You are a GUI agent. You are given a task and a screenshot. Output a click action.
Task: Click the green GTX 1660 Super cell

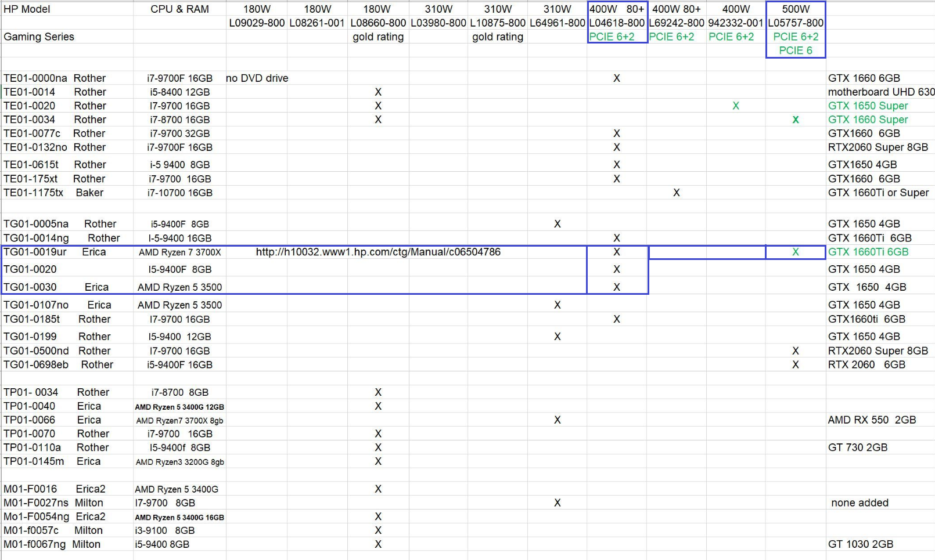[x=868, y=120]
